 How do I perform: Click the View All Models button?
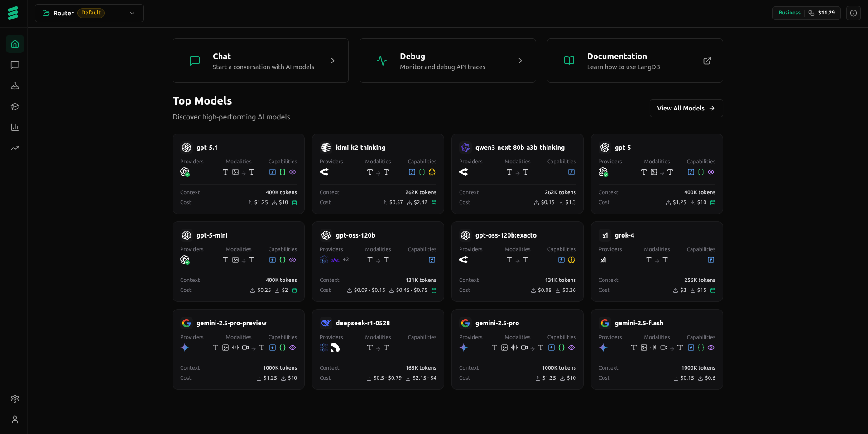[686, 108]
